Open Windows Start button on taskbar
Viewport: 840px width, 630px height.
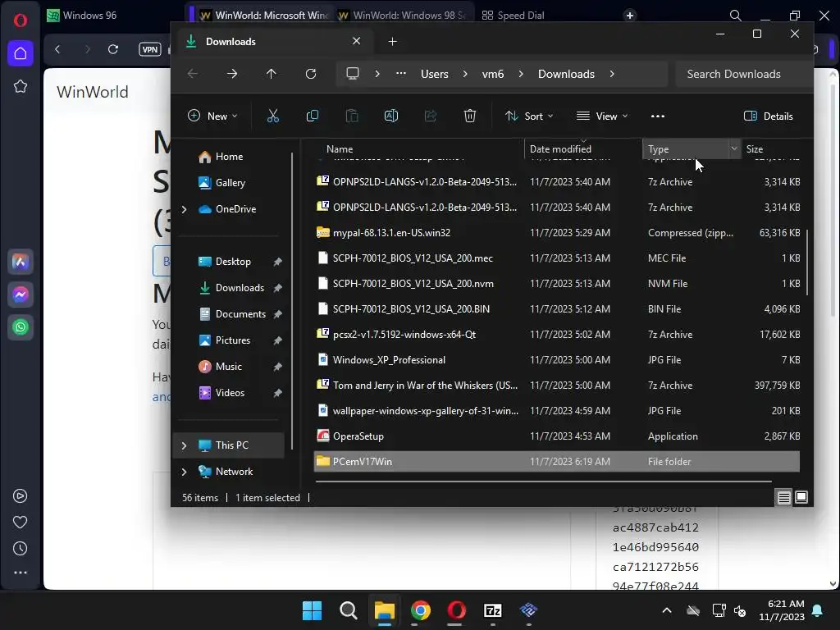coord(312,610)
